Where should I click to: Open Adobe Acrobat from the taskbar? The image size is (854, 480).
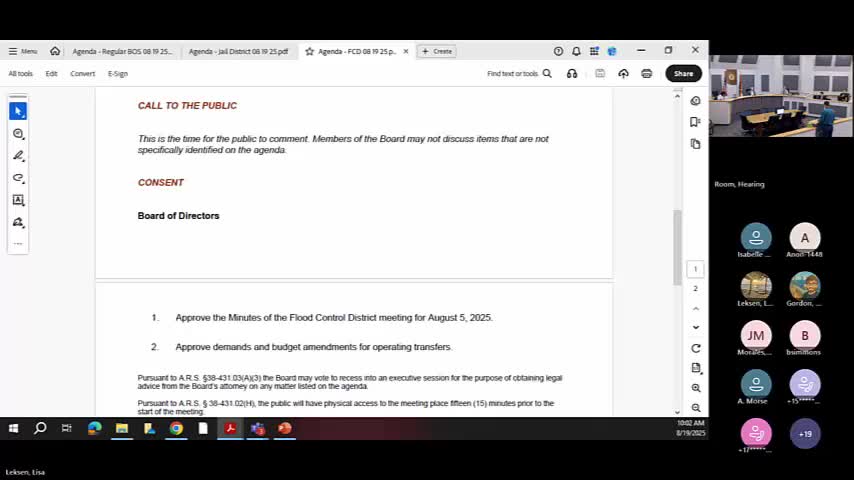[x=230, y=428]
